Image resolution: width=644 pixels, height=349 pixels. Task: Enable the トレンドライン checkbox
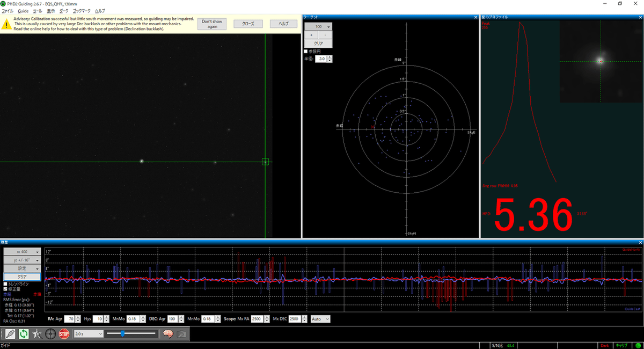6,284
